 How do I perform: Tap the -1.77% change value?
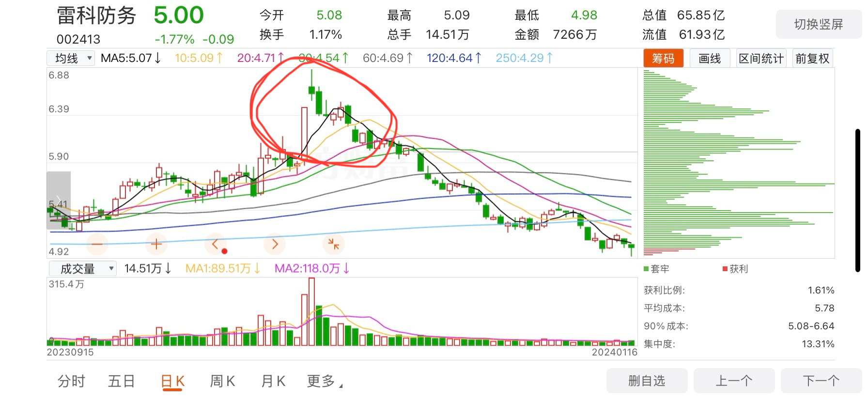pyautogui.click(x=175, y=39)
